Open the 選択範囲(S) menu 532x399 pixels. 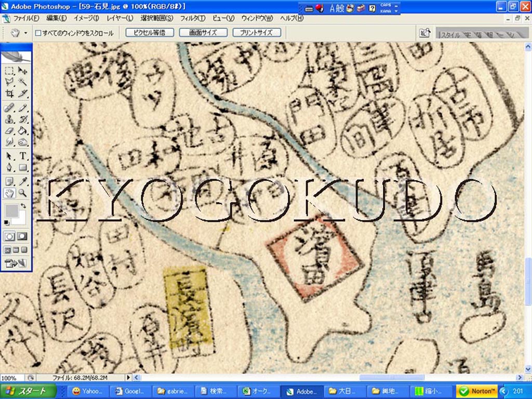coord(156,18)
